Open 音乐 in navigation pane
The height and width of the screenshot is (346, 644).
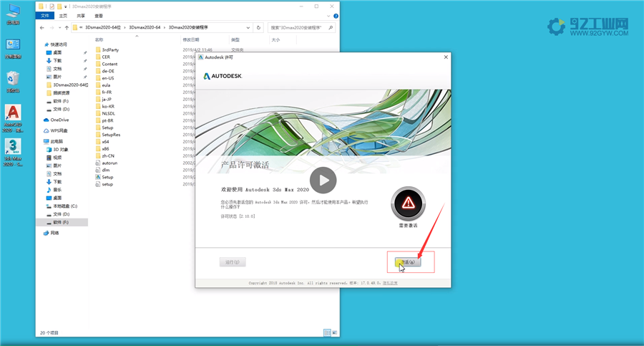click(54, 190)
